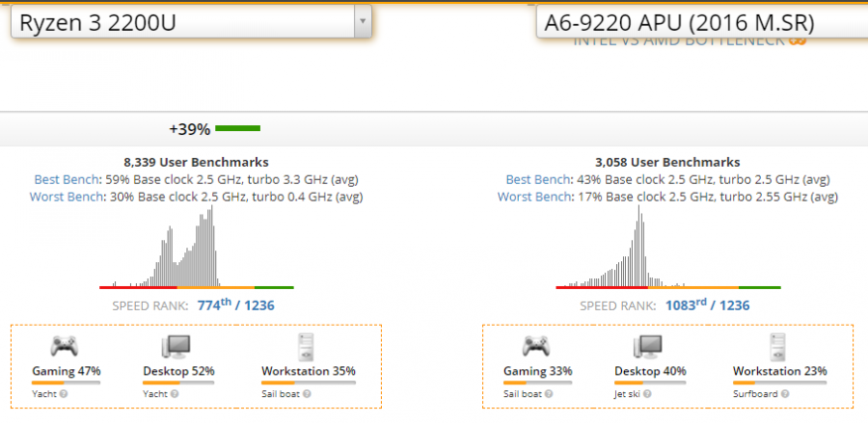Click the Desktop 52% label
Image resolution: width=868 pixels, height=423 pixels.
pos(178,371)
